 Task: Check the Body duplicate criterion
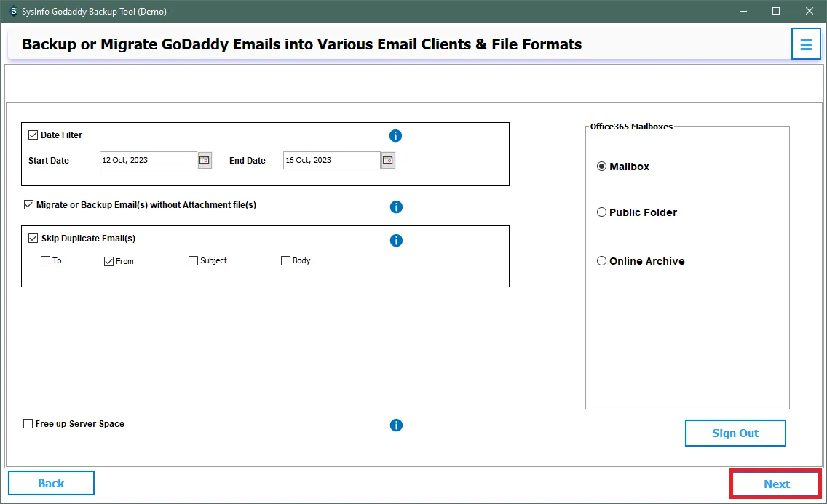click(x=286, y=260)
